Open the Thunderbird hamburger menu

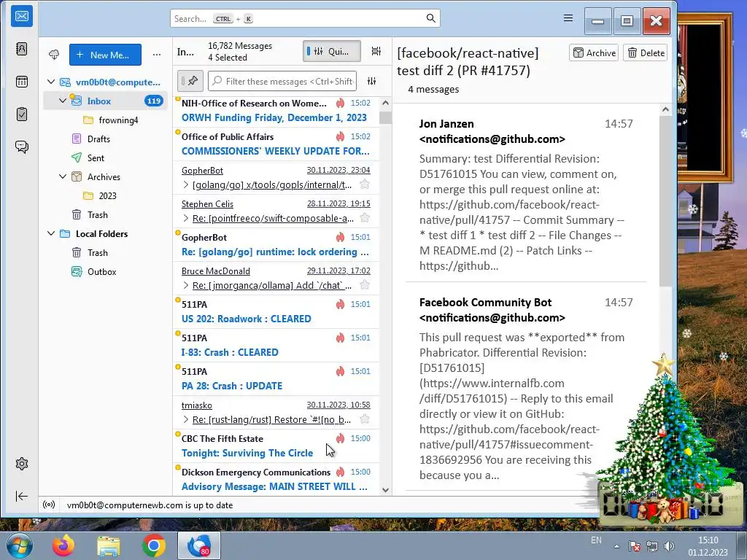[568, 18]
